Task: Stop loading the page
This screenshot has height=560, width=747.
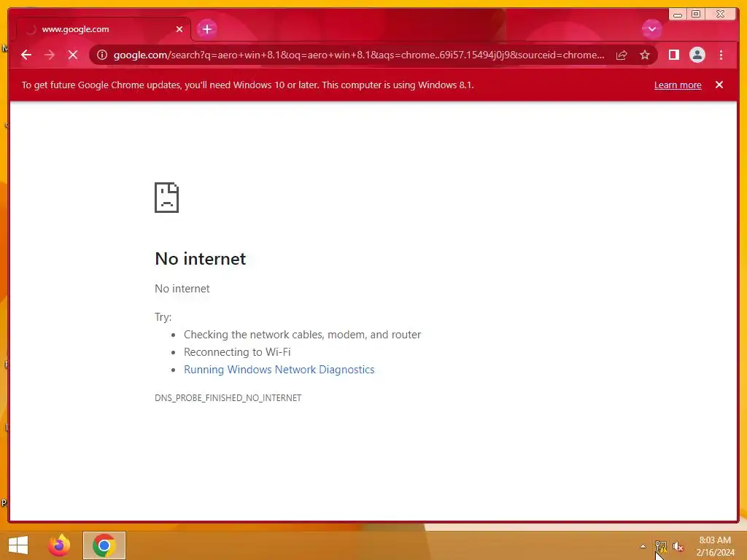Action: point(73,55)
